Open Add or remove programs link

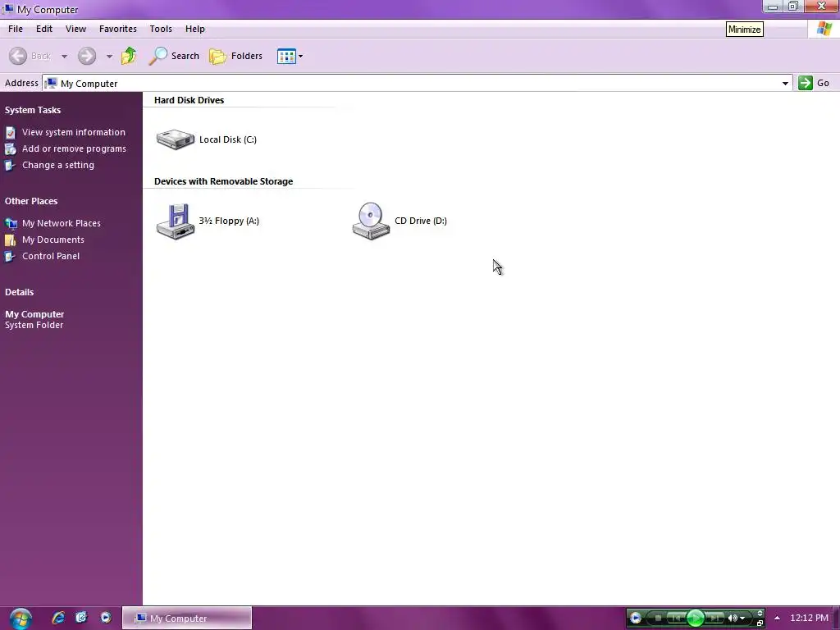click(x=74, y=148)
